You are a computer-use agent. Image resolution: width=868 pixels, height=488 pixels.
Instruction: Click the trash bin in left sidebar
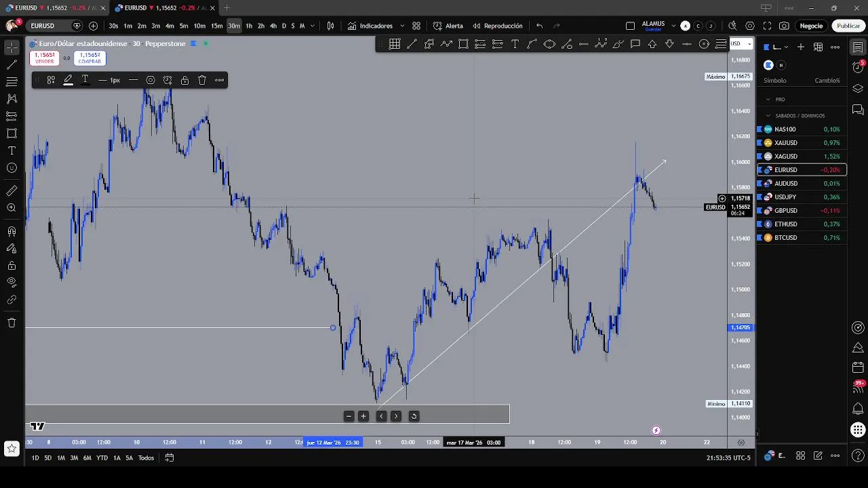(x=12, y=323)
